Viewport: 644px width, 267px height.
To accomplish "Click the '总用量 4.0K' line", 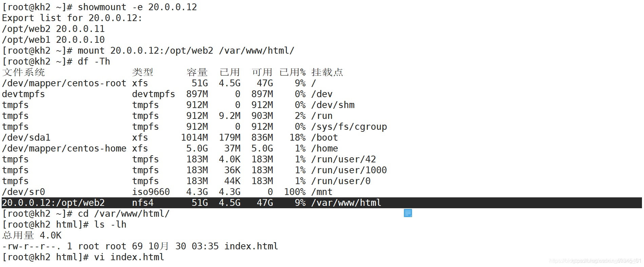I will pyautogui.click(x=32, y=235).
